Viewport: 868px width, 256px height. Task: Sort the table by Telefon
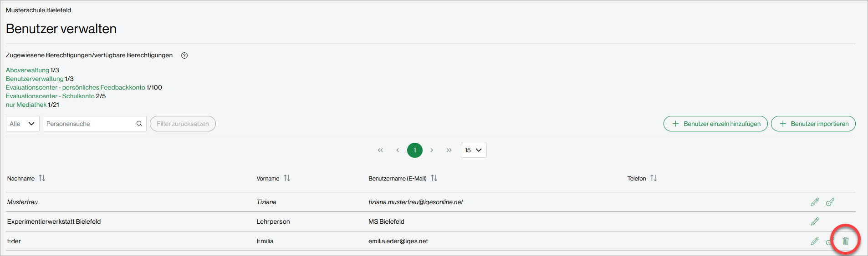coord(654,178)
